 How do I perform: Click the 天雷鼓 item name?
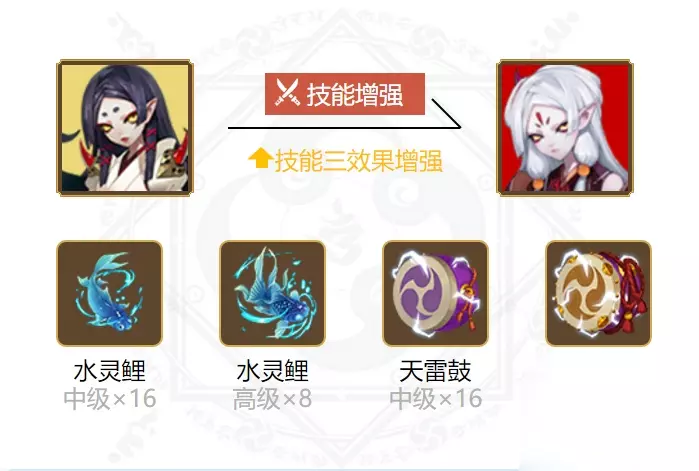tap(435, 371)
